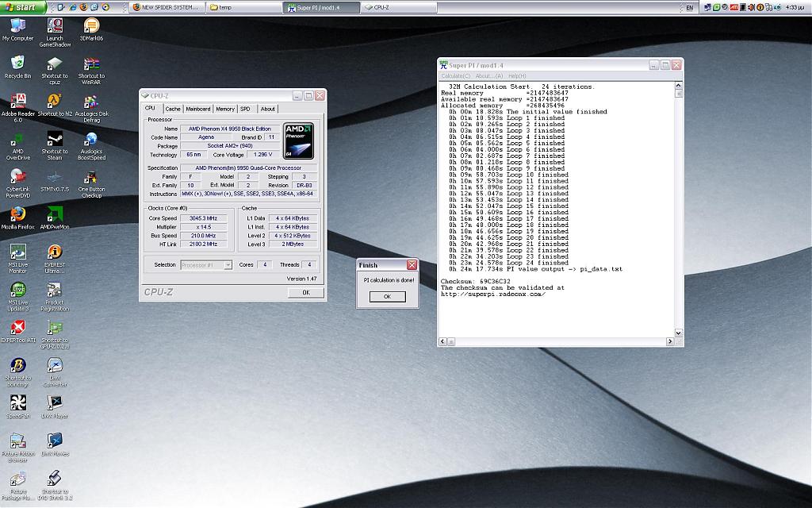Open the Memory tab in CPU-Z
Viewport: 812px width, 508px height.
tap(225, 109)
